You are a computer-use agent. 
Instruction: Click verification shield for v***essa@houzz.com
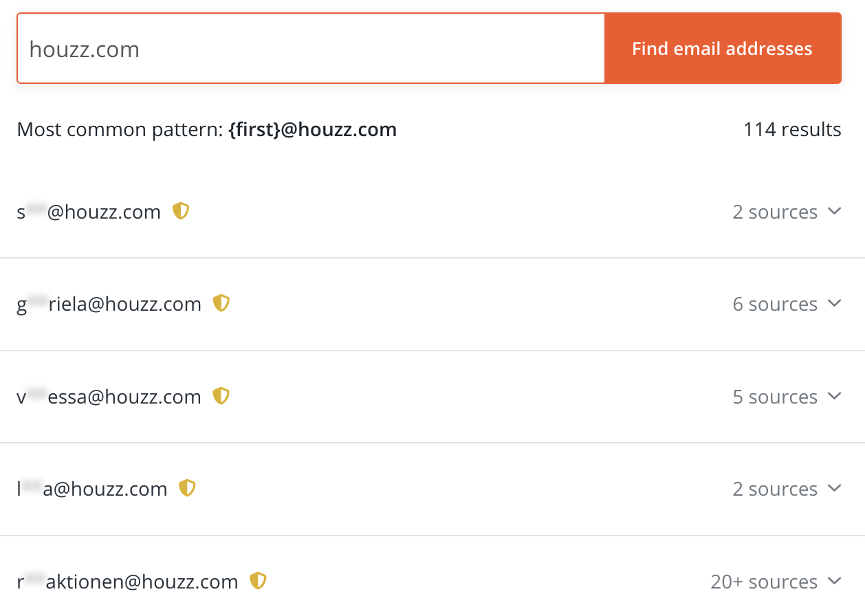[221, 396]
